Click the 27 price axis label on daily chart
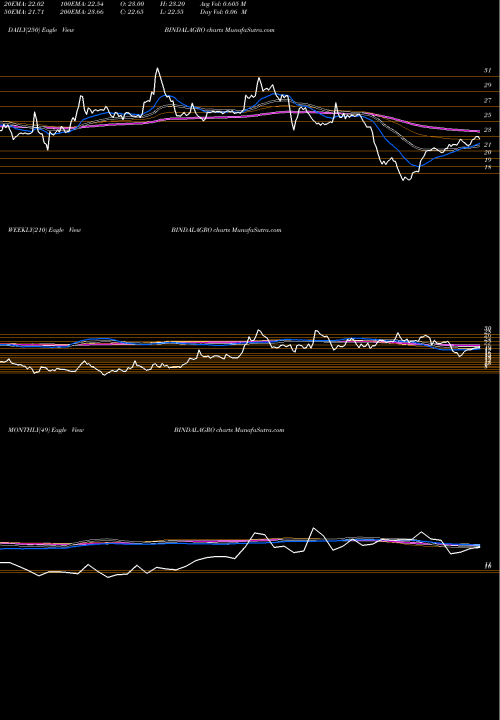Viewport: 500px width, 720px height. tap(487, 100)
